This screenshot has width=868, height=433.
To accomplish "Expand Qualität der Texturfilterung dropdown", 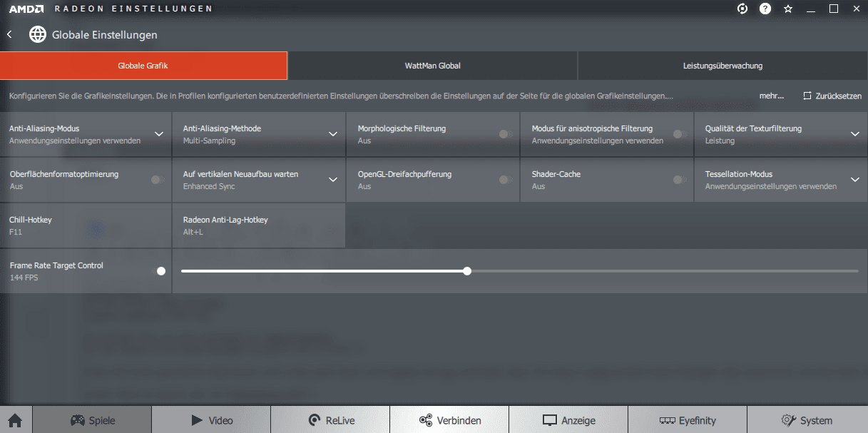I will click(855, 134).
